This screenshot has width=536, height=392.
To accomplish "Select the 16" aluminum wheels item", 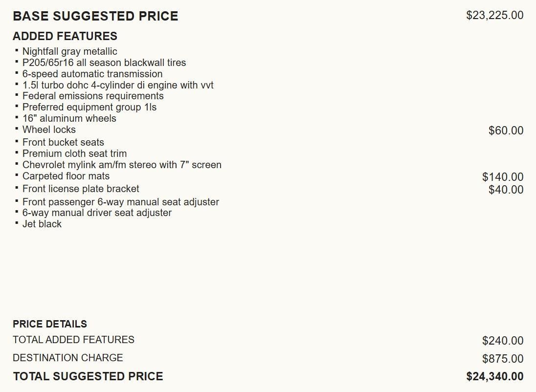I will point(69,118).
